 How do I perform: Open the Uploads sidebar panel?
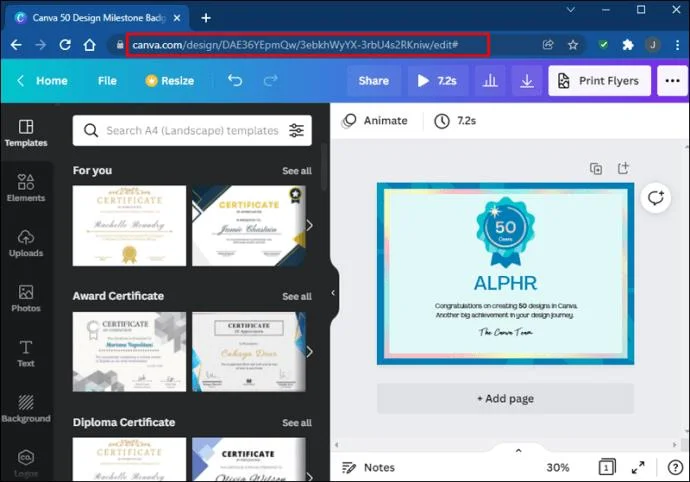coord(26,243)
